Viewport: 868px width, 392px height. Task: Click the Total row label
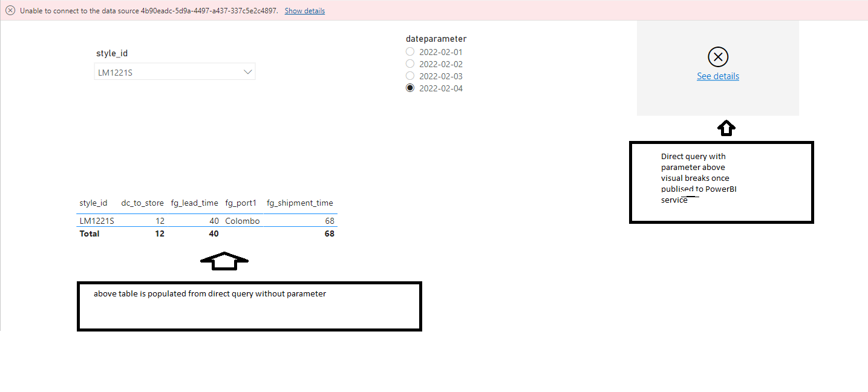pyautogui.click(x=90, y=234)
